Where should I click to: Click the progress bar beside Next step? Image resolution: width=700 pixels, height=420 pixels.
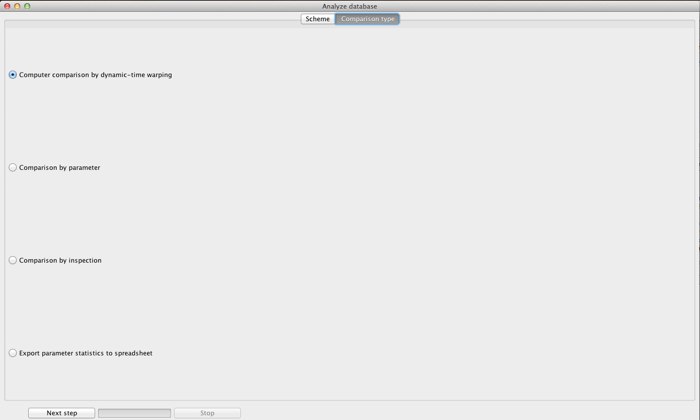pyautogui.click(x=134, y=413)
